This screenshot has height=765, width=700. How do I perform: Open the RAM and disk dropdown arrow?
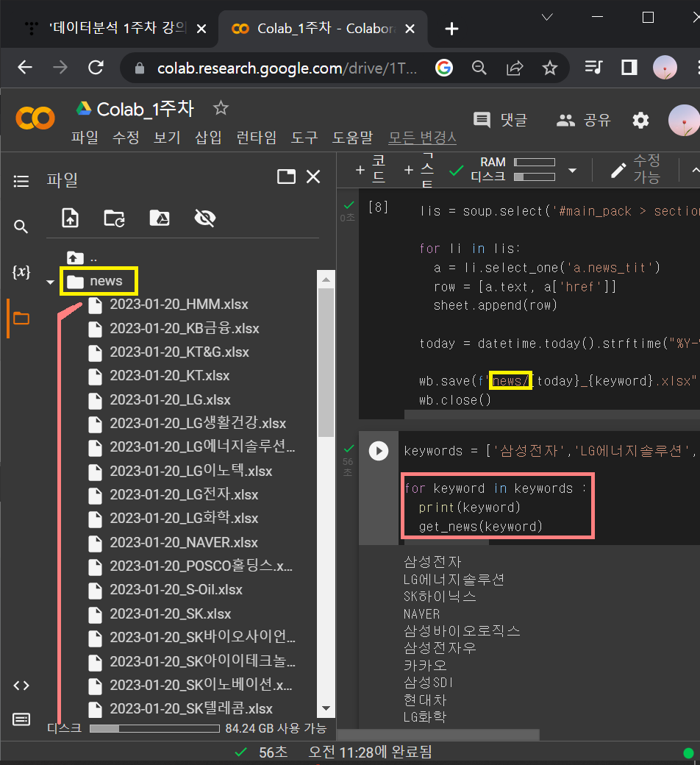pyautogui.click(x=573, y=170)
